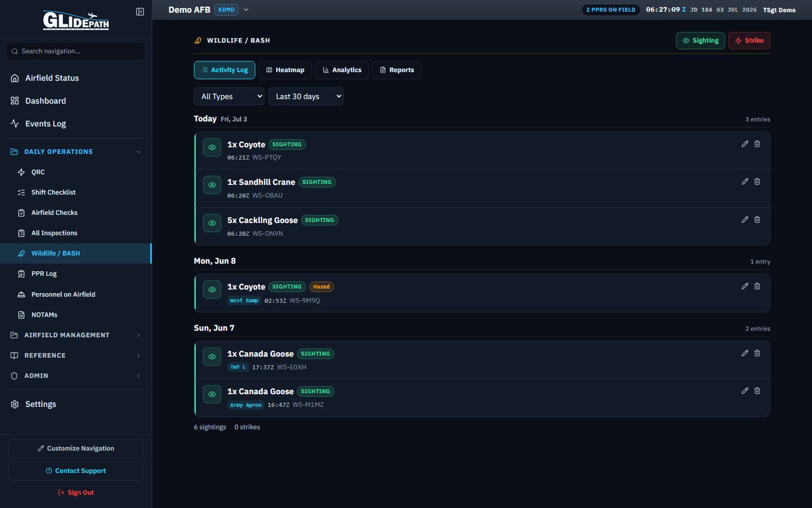Viewport: 812px width, 508px height.
Task: Open All Inspections
Action: (76, 233)
